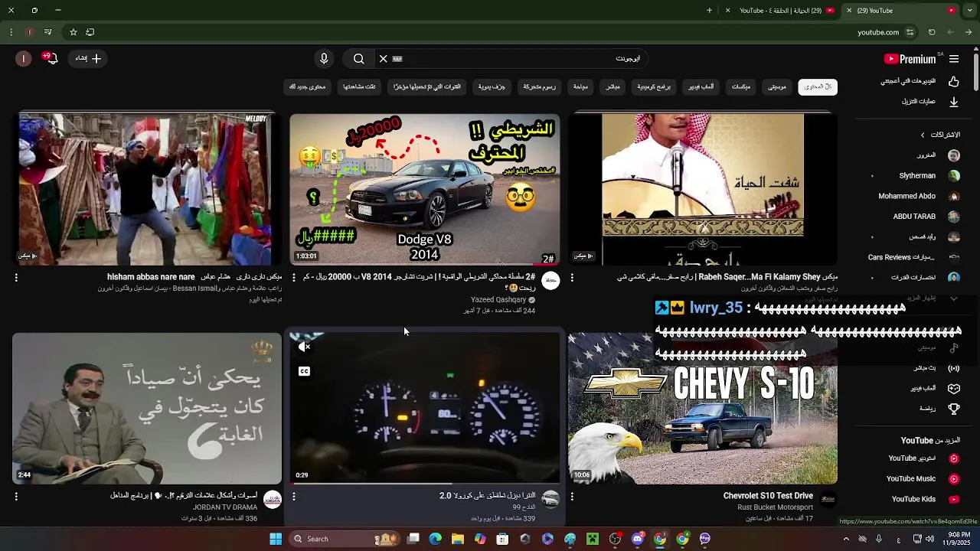Screen dimensions: 980x551
Task: Show hidden system tray icons chevron
Action: (x=846, y=539)
